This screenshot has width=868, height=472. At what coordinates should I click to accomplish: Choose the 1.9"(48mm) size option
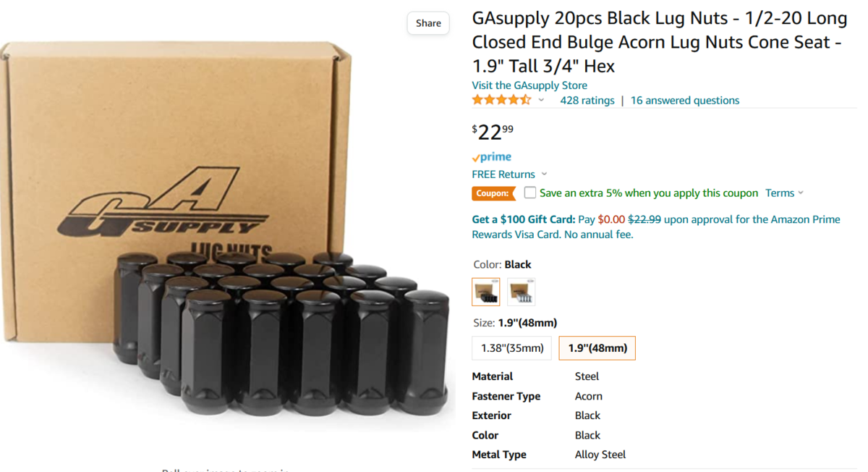(x=597, y=348)
